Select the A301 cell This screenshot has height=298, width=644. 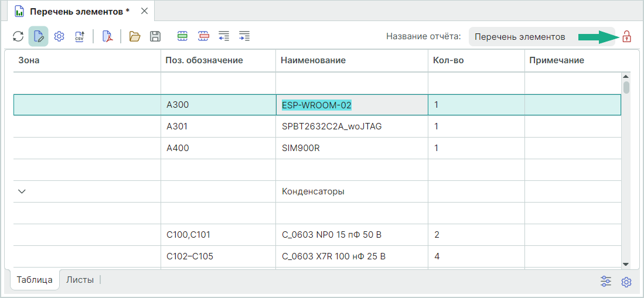coord(218,126)
